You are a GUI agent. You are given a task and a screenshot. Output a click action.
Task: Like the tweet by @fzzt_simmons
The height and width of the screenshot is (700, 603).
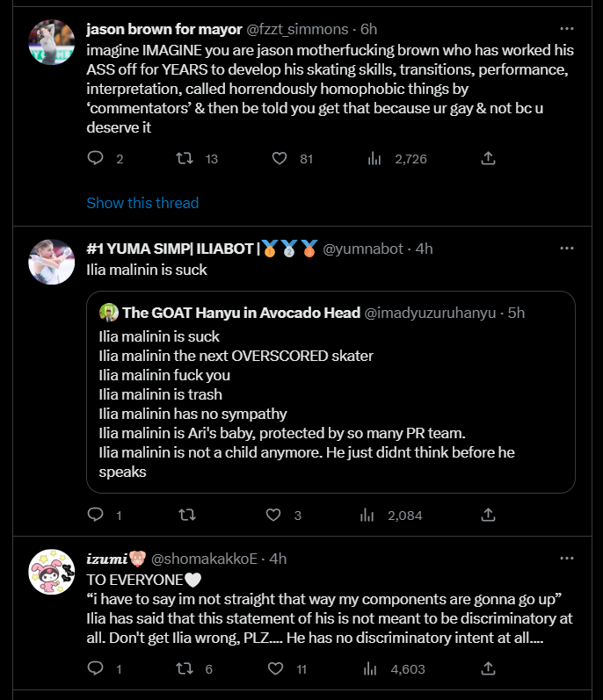tap(280, 159)
